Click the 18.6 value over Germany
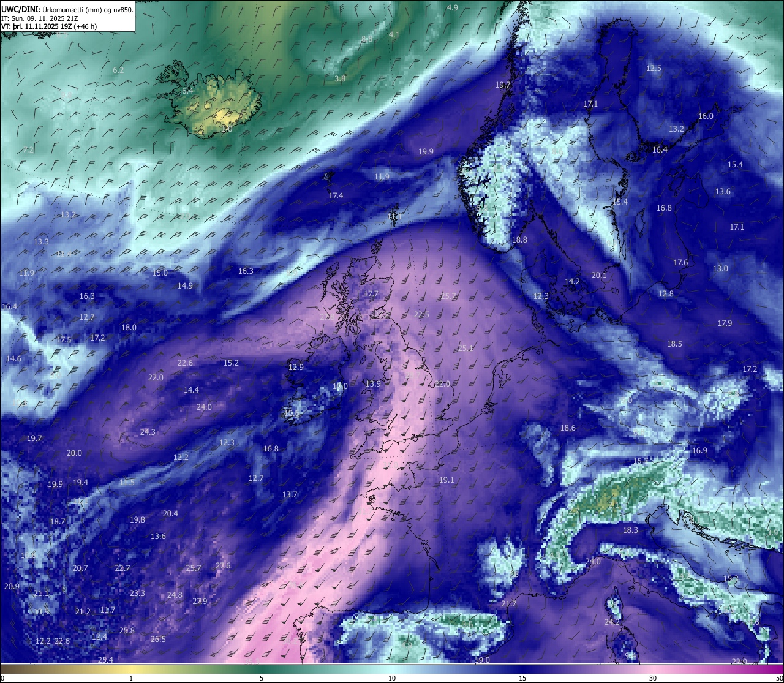Viewport: 784px width, 683px height. (x=568, y=428)
